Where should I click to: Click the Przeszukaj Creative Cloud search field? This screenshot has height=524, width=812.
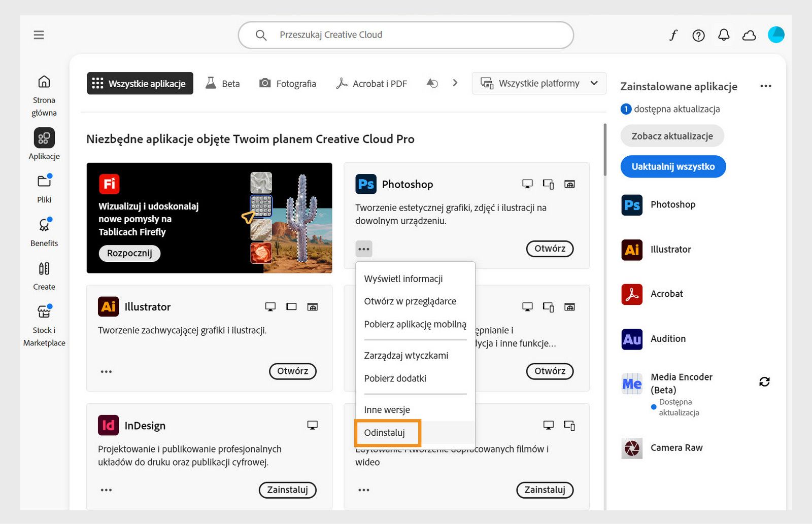click(x=405, y=34)
